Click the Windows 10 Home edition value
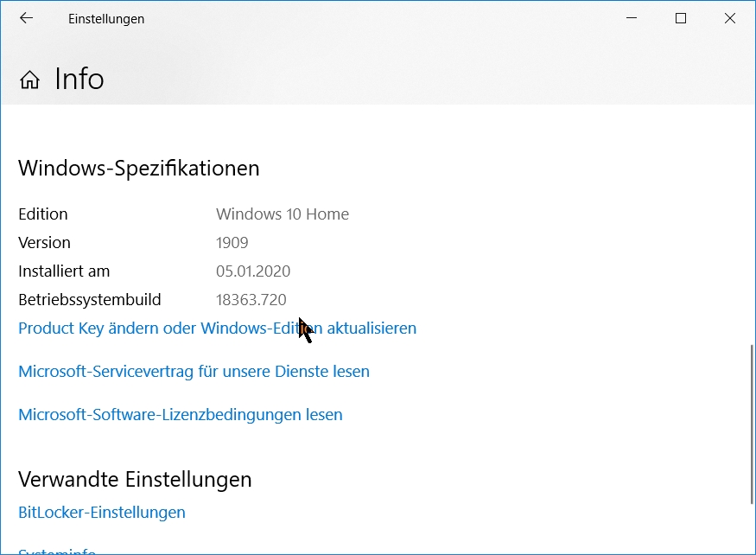 [x=283, y=214]
